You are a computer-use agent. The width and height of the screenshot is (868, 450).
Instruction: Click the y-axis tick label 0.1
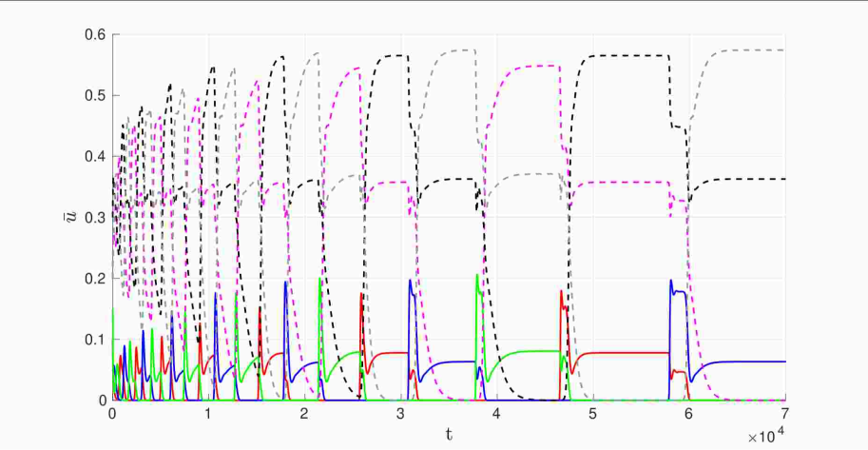point(96,339)
